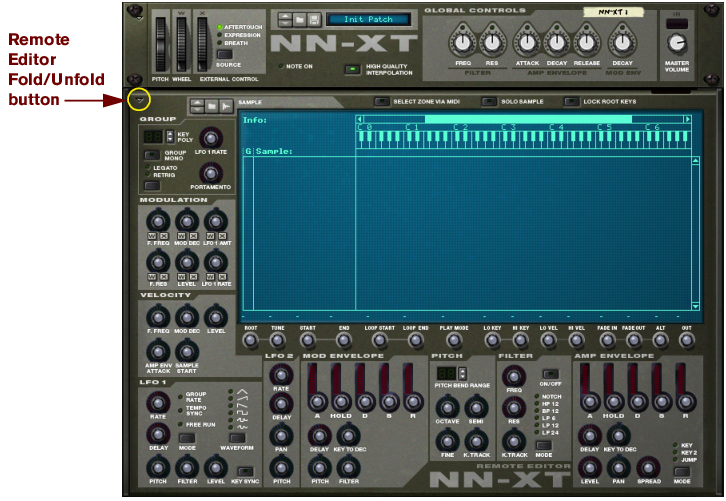
Task: Click the global Filter Freq knob
Action: tap(463, 42)
